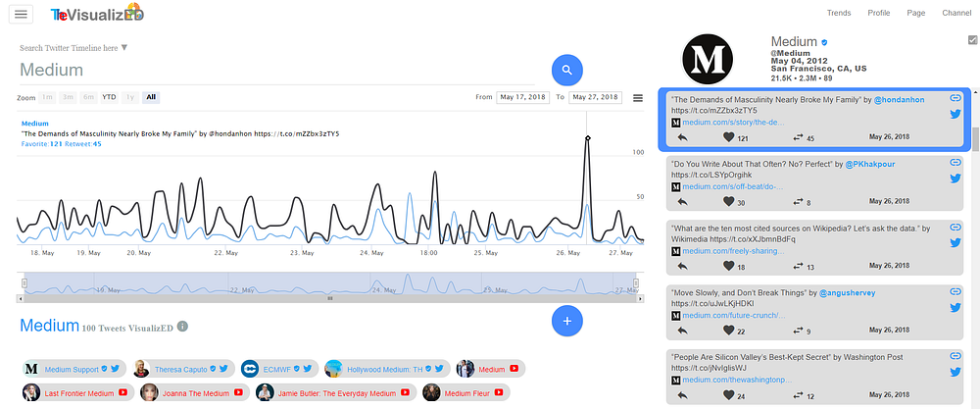Image resolution: width=980 pixels, height=409 pixels.
Task: Open the chart context menu icon
Action: point(638,97)
